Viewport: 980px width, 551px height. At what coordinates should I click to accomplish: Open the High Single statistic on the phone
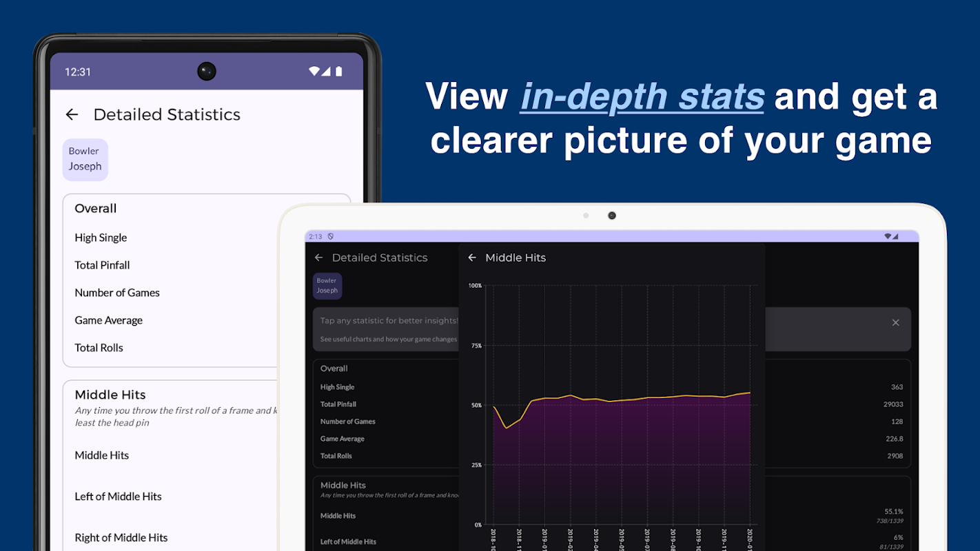pyautogui.click(x=101, y=238)
